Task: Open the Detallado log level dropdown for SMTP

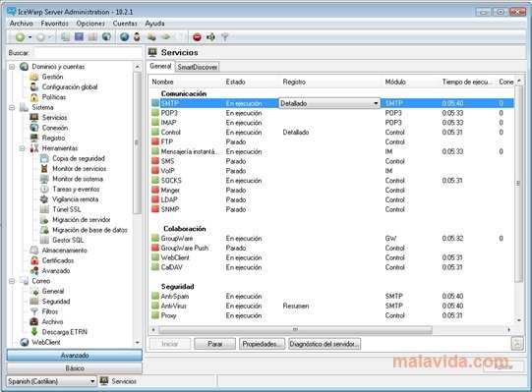Action: (376, 103)
